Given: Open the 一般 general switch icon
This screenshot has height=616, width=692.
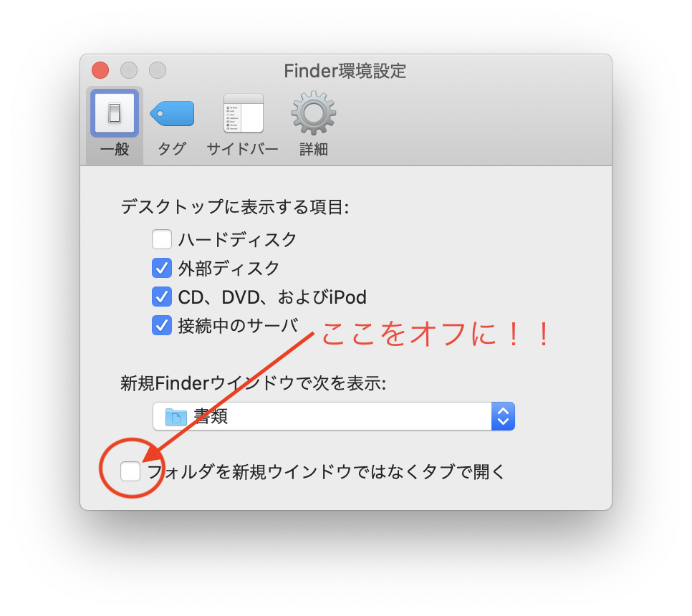Looking at the screenshot, I should (115, 113).
